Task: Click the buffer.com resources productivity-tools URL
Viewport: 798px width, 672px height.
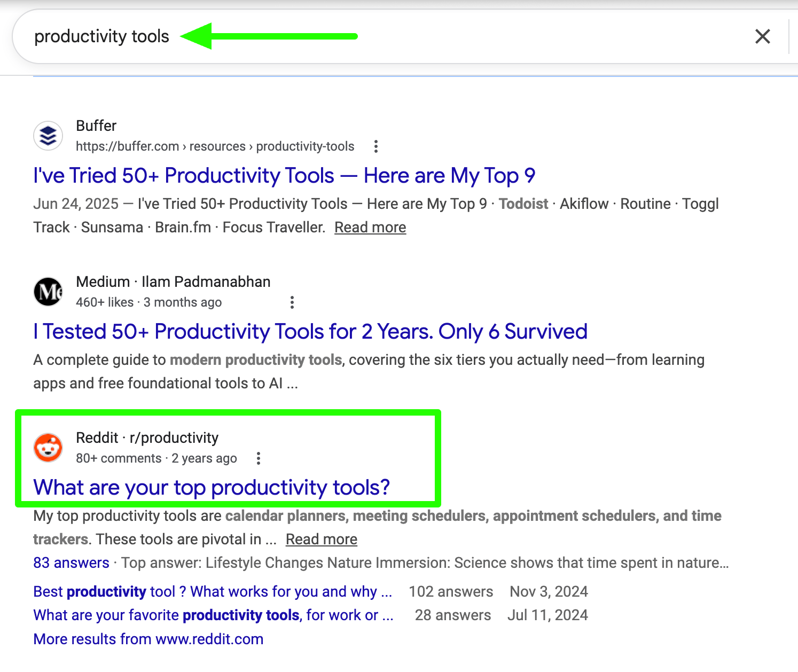Action: [x=215, y=146]
